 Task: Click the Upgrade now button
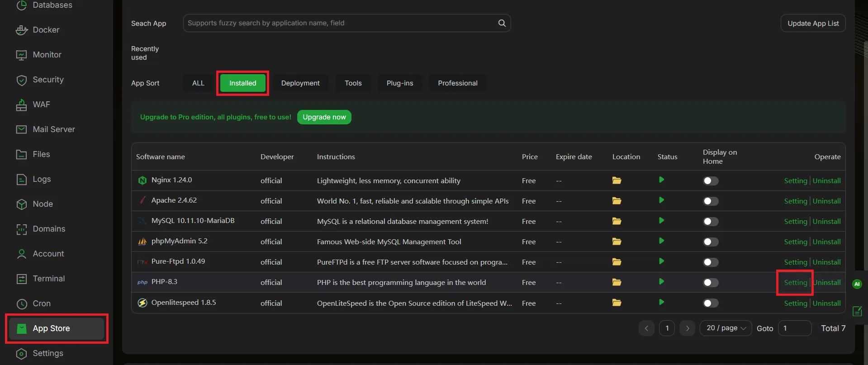(x=324, y=117)
